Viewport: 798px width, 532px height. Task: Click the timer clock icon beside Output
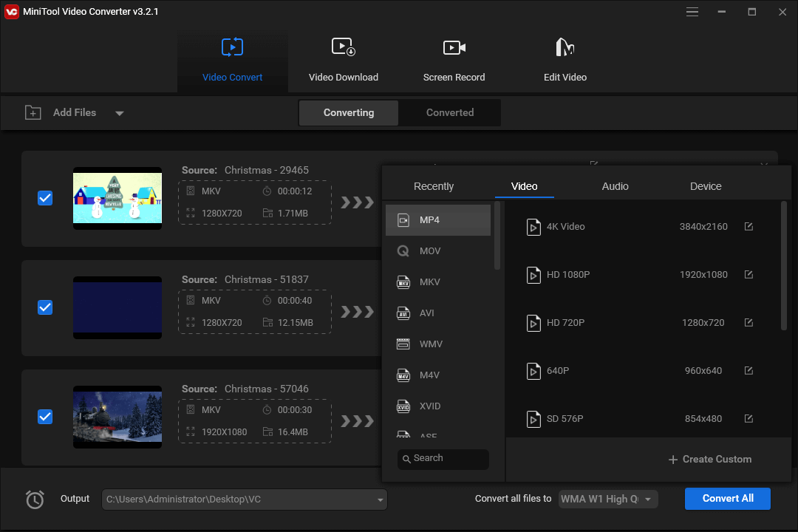(35, 499)
